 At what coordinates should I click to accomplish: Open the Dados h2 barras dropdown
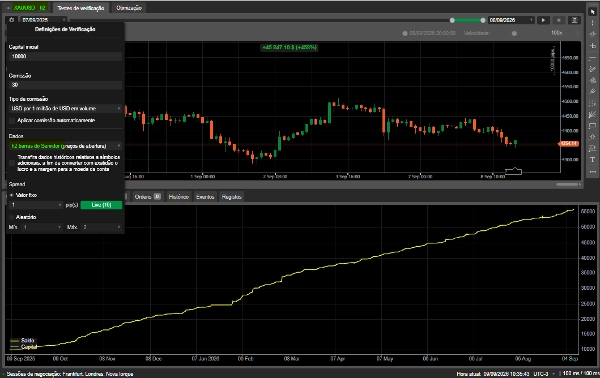(65, 146)
